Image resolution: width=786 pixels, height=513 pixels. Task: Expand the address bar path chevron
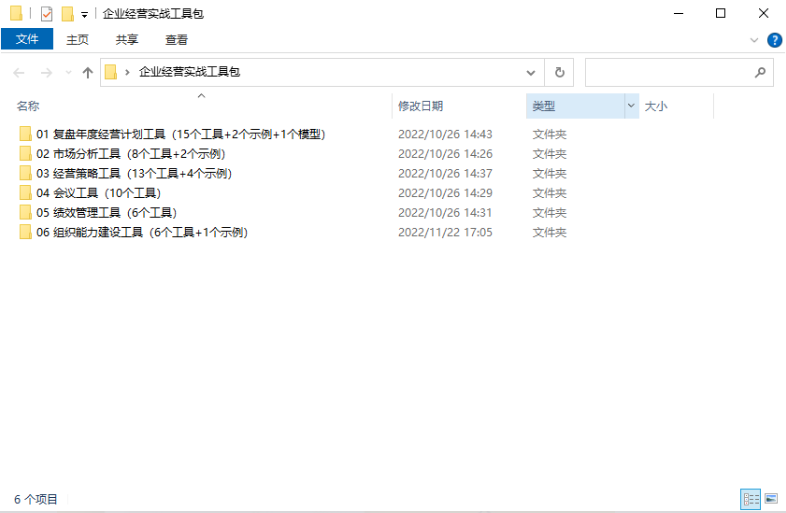(x=127, y=72)
